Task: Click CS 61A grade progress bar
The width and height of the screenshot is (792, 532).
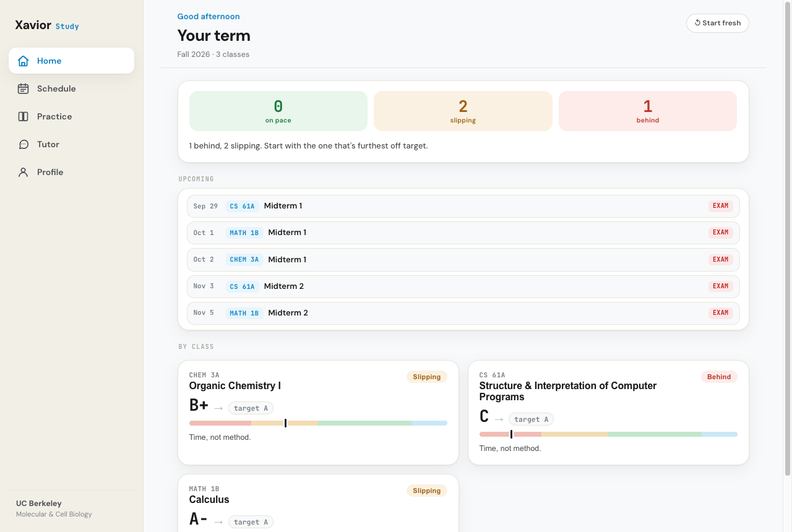Action: [x=608, y=434]
